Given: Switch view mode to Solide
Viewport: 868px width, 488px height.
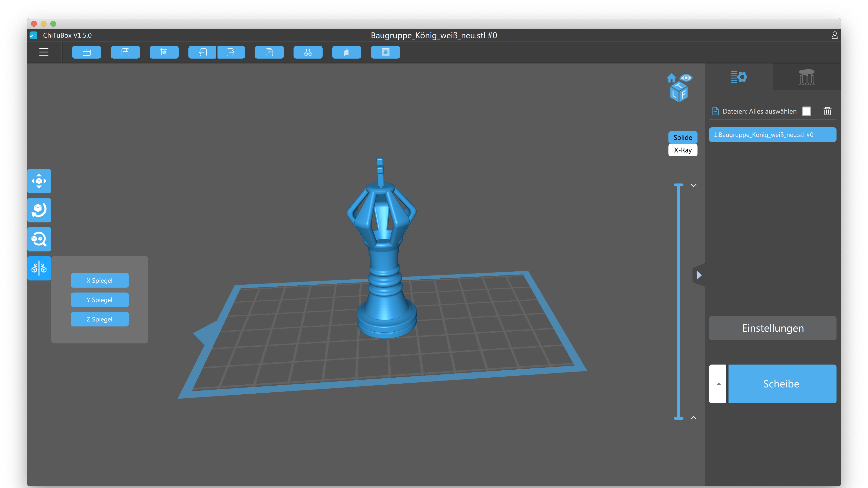Looking at the screenshot, I should click(x=683, y=137).
